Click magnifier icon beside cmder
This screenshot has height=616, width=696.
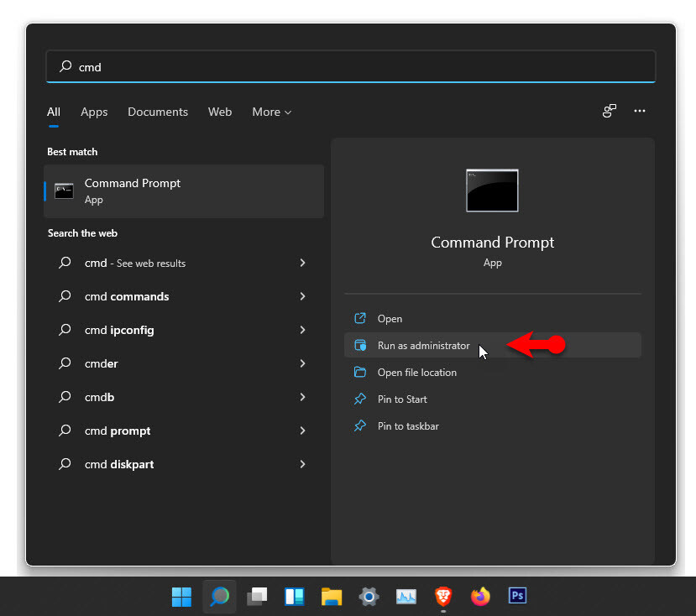(65, 363)
